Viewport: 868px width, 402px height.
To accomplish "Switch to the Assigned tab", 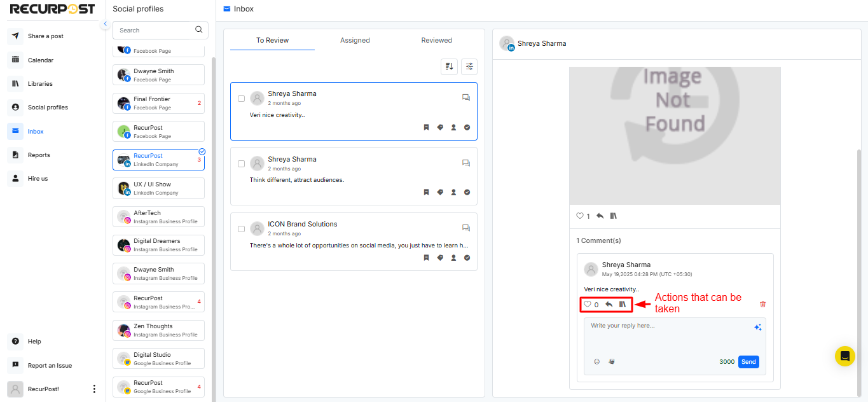I will [x=355, y=40].
